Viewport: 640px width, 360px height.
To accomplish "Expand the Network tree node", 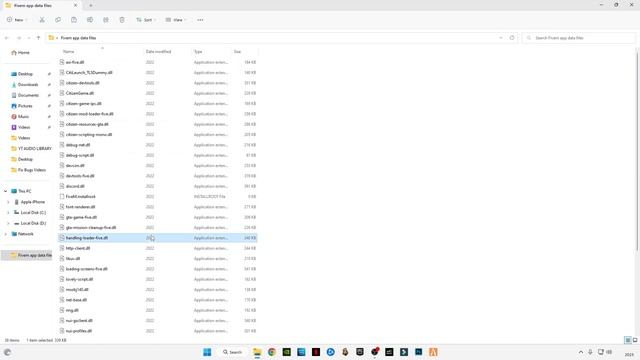I will [5, 234].
